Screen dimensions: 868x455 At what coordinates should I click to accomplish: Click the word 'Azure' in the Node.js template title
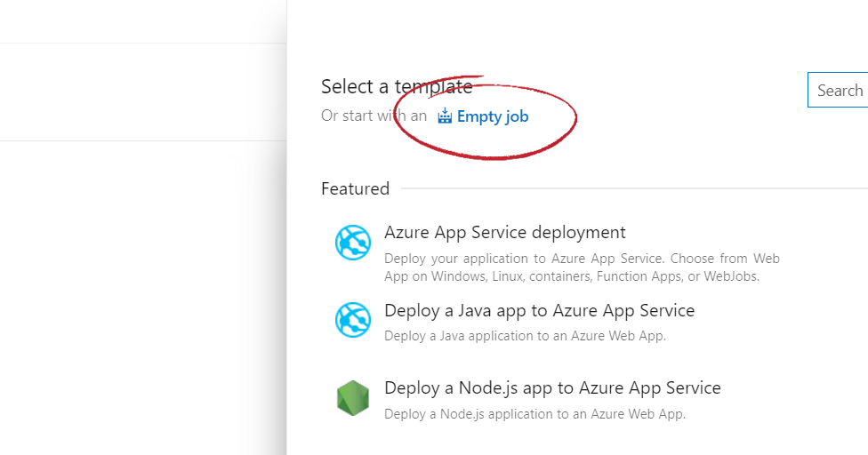coord(602,388)
